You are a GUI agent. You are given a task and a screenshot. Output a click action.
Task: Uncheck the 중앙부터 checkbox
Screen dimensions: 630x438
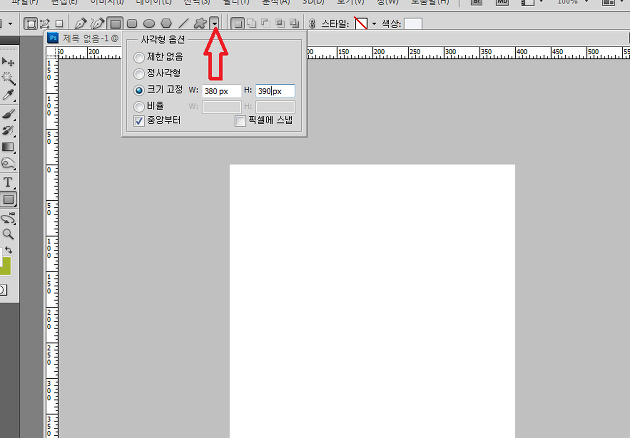(139, 121)
